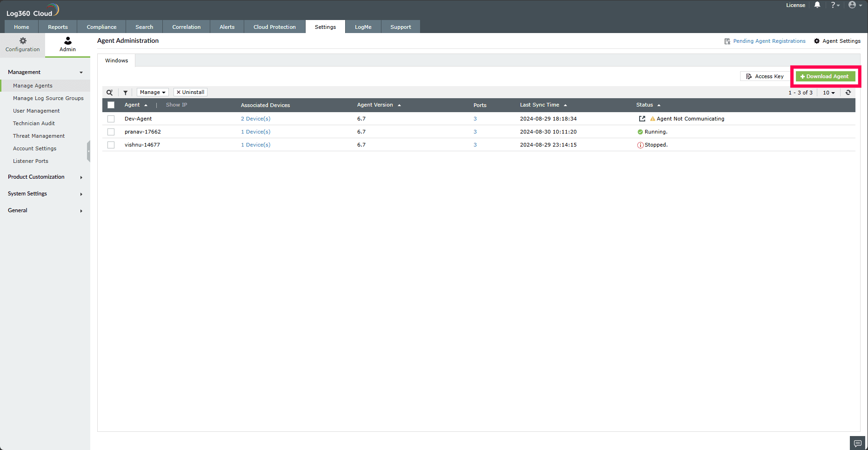Sort by Agent column arrow

tap(146, 105)
